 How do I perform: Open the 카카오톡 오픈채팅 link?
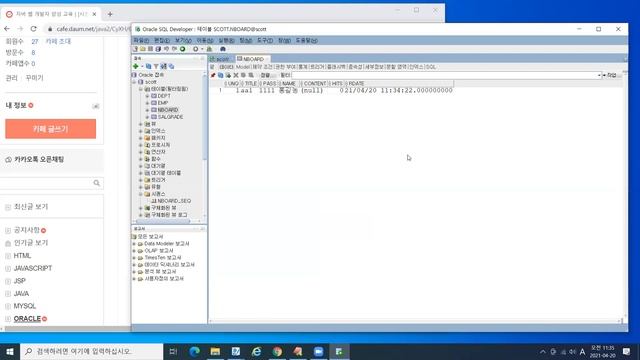click(x=39, y=160)
